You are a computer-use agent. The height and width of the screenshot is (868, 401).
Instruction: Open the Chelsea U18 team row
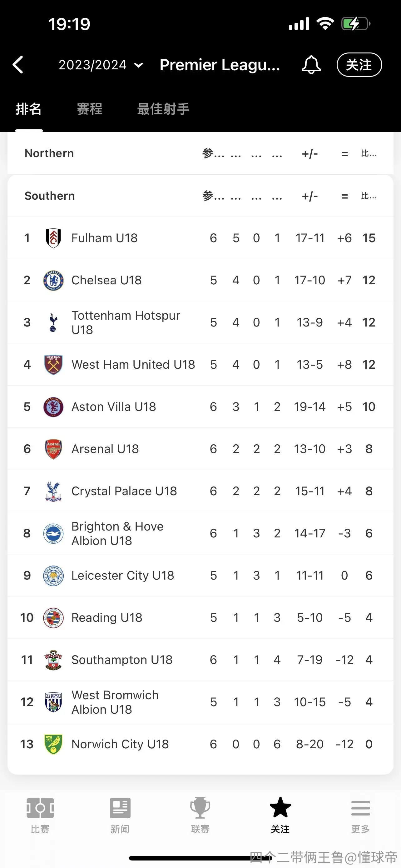(x=200, y=280)
